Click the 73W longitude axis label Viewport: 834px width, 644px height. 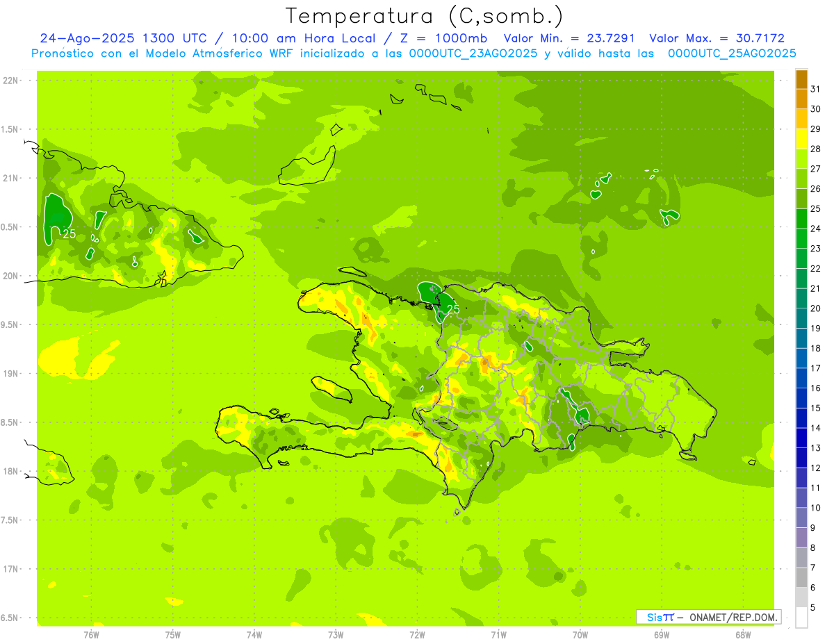(336, 634)
